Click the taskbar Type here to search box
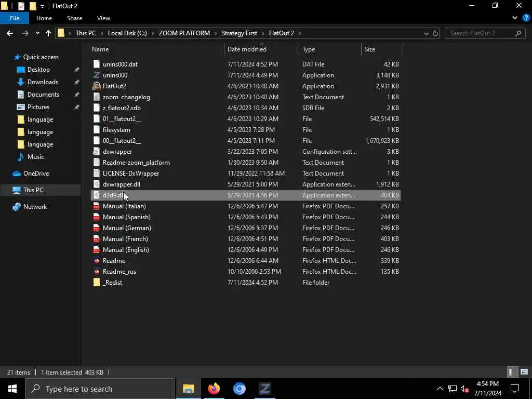 point(100,389)
